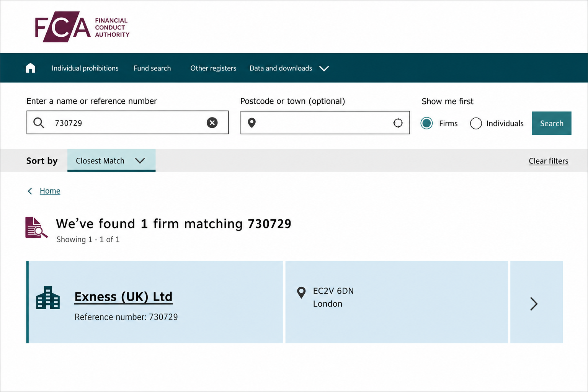Use my current location crosshair icon

point(398,123)
